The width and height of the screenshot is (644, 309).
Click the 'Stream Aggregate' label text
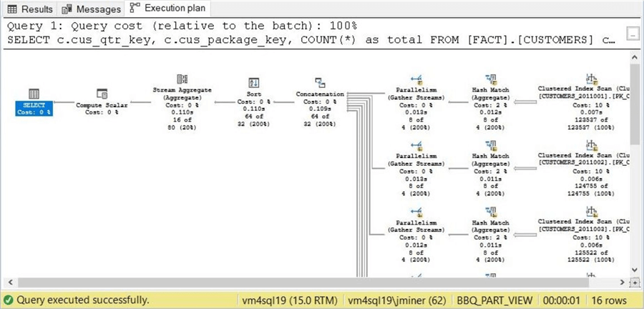point(182,89)
